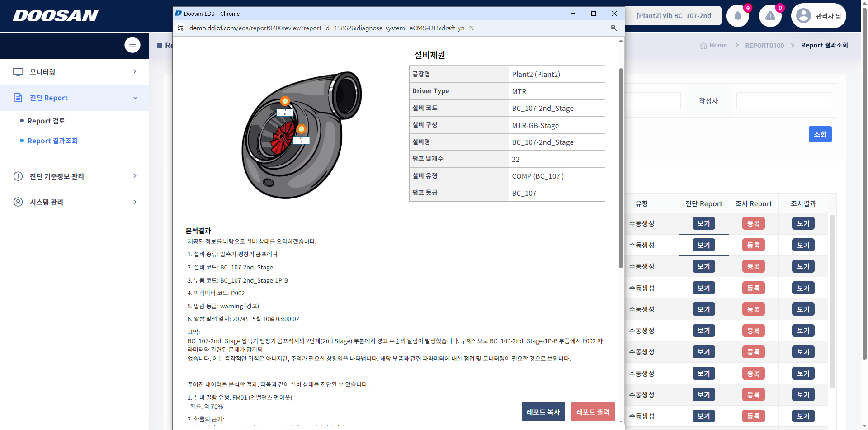This screenshot has width=868, height=430.
Task: Click the blue 조회 search button
Action: pos(820,134)
